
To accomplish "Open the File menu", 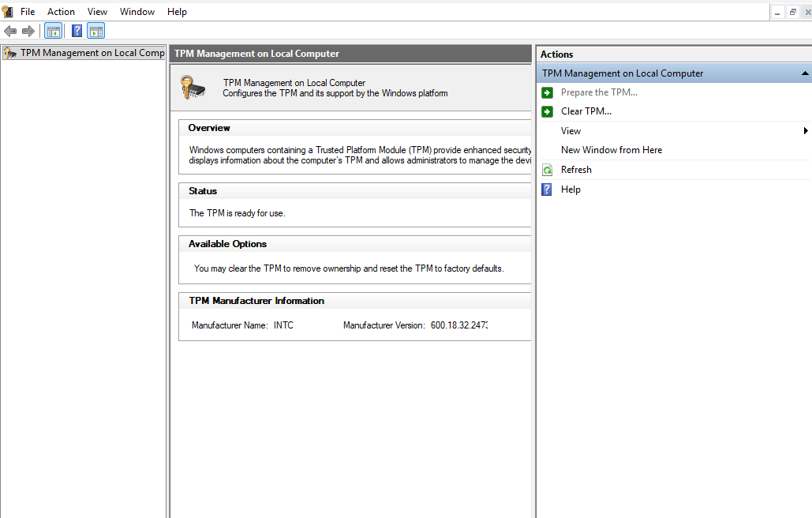I will click(x=28, y=11).
